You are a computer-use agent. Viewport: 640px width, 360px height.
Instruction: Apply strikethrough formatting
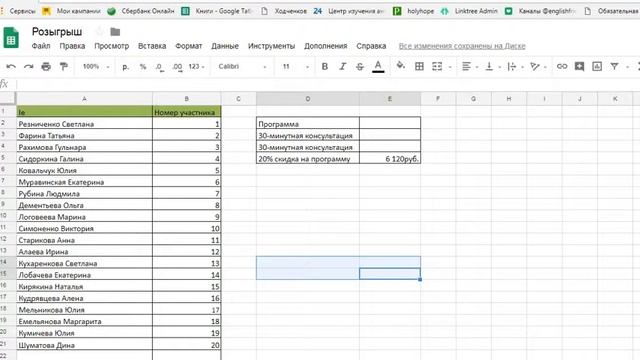click(x=360, y=67)
